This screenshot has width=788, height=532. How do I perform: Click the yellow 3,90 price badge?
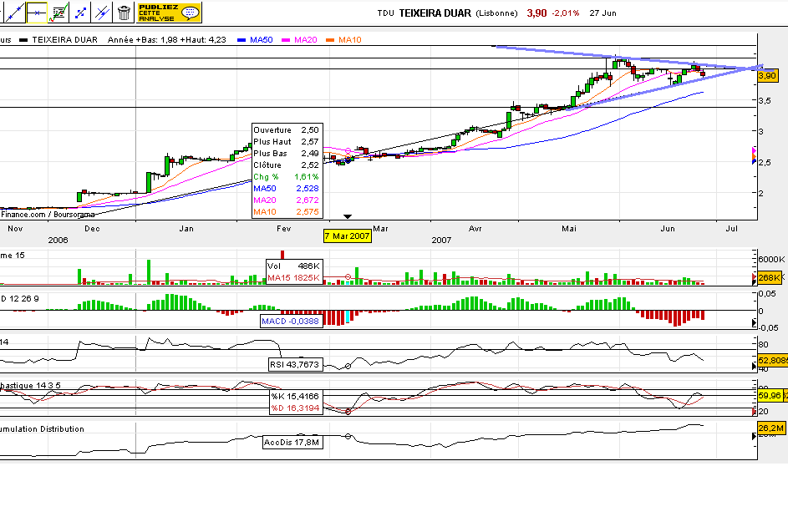coord(769,75)
